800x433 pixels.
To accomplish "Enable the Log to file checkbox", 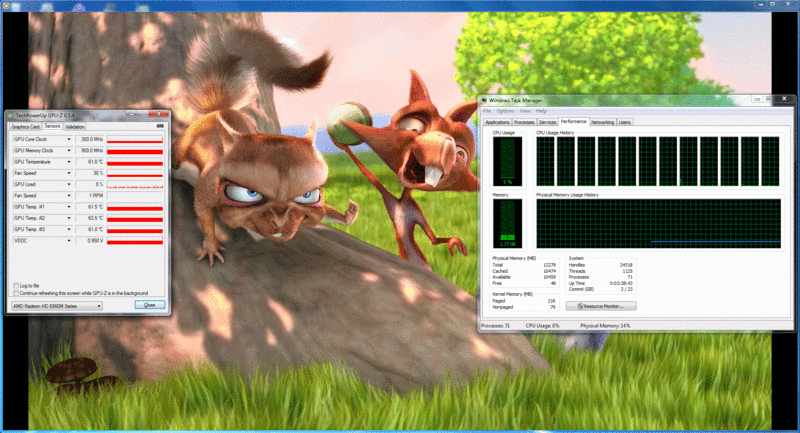I will (x=16, y=286).
